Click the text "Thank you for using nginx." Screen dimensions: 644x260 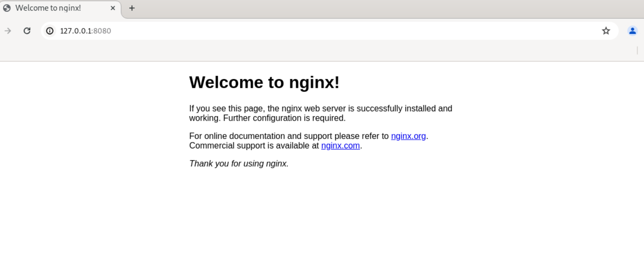click(239, 164)
